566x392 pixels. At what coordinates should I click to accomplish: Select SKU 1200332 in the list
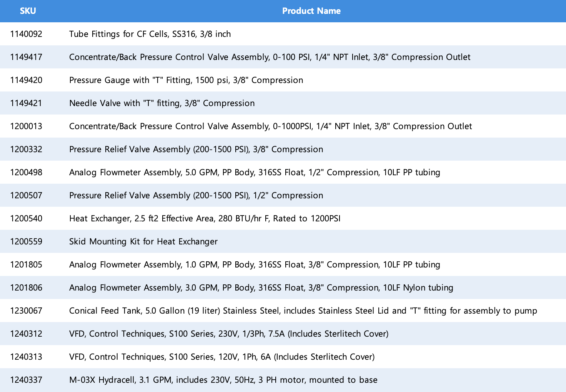[x=26, y=149]
